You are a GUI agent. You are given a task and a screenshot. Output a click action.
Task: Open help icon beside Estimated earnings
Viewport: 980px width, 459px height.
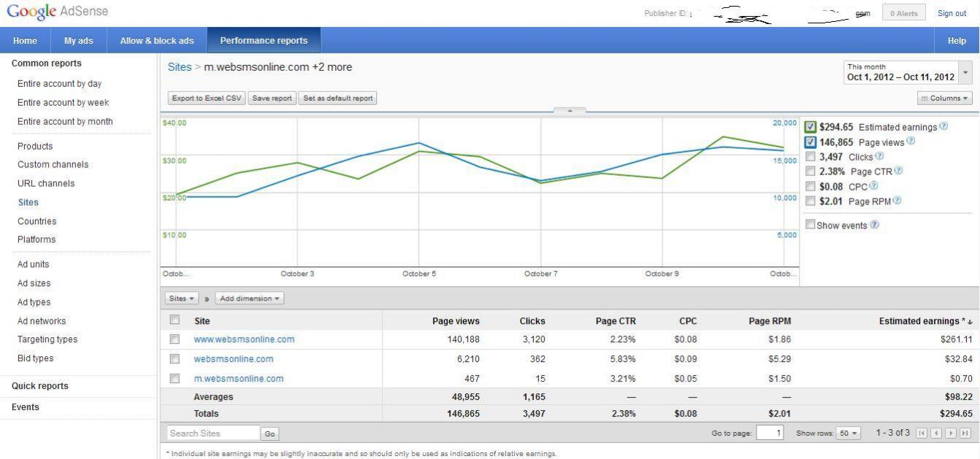[943, 126]
